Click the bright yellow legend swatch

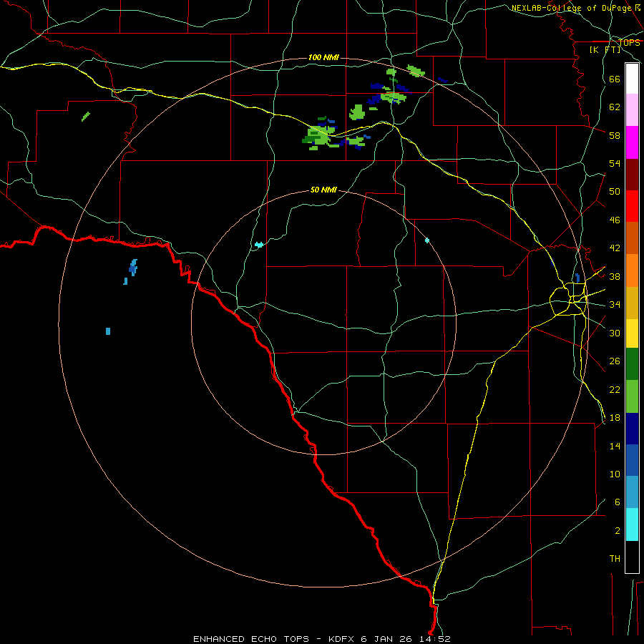(632, 333)
